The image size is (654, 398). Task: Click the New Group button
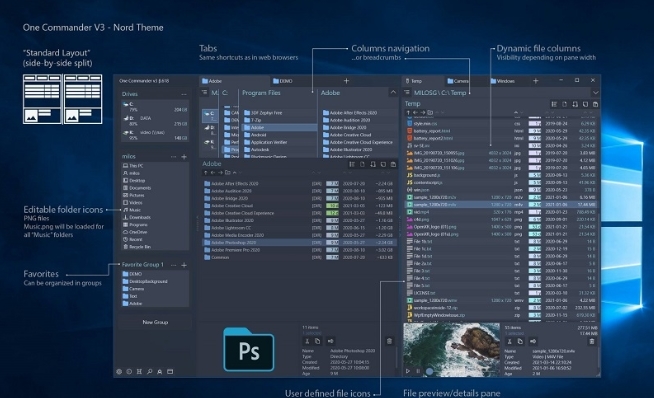155,322
